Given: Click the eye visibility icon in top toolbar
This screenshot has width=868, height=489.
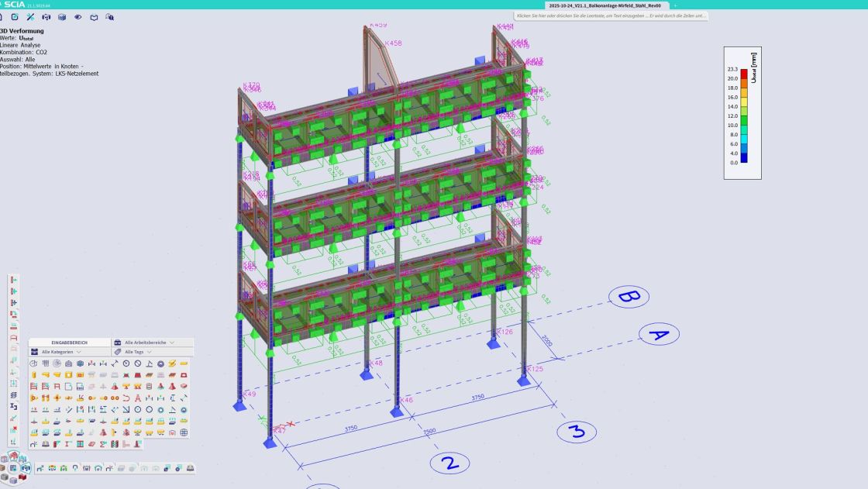Looking at the screenshot, I should point(77,16).
